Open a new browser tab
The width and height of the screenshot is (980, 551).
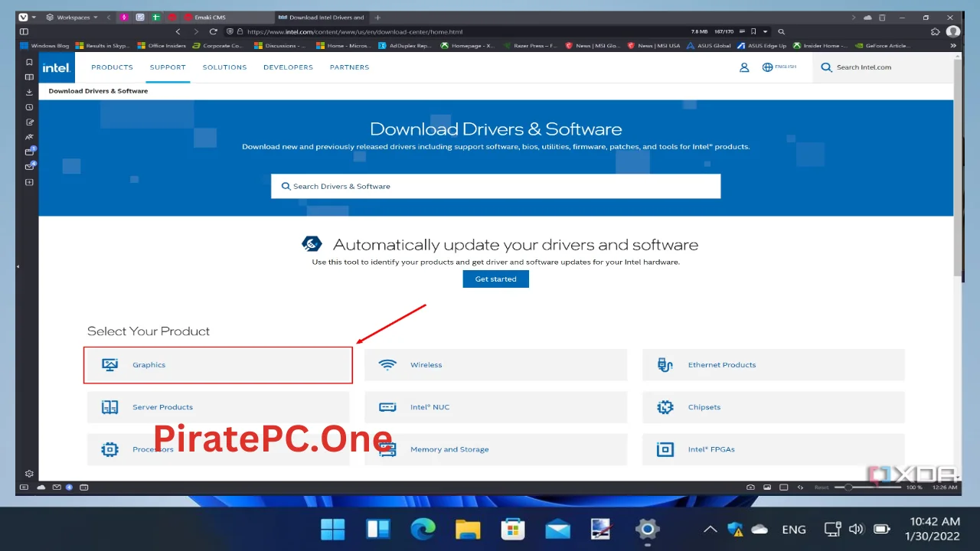point(377,17)
